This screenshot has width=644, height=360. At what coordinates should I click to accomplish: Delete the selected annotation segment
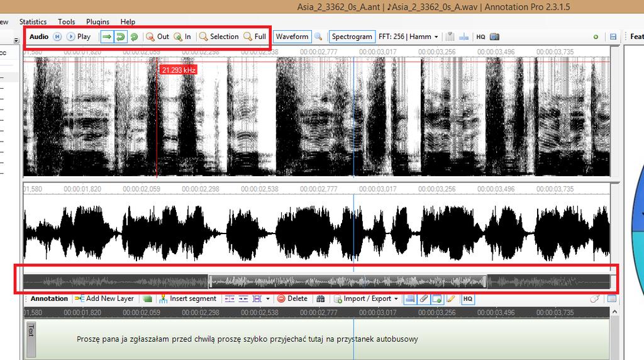coord(292,299)
